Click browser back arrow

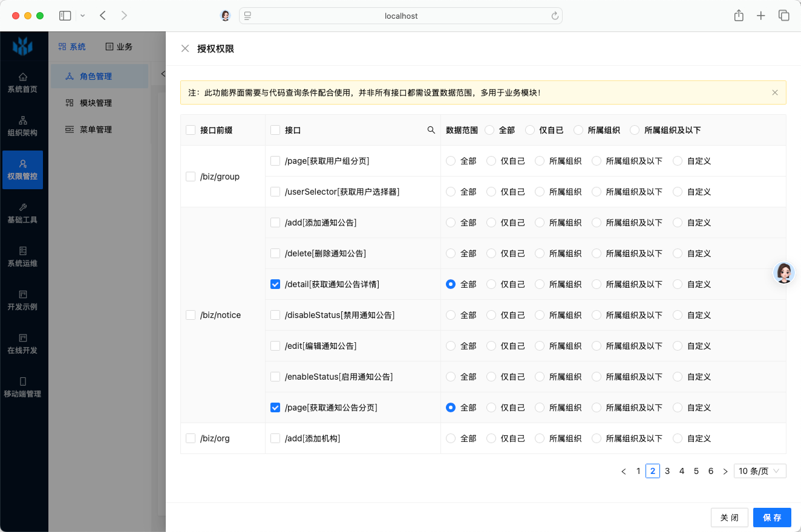[103, 16]
